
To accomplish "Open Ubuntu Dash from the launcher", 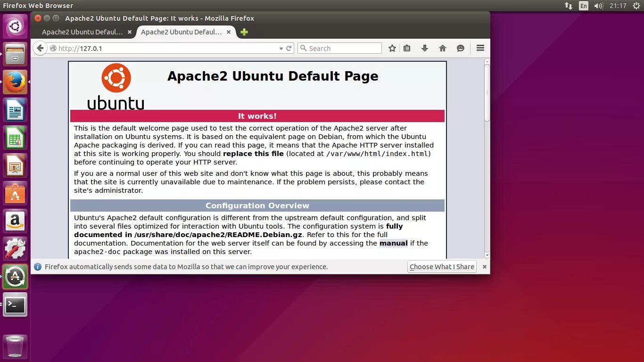I will (x=16, y=26).
